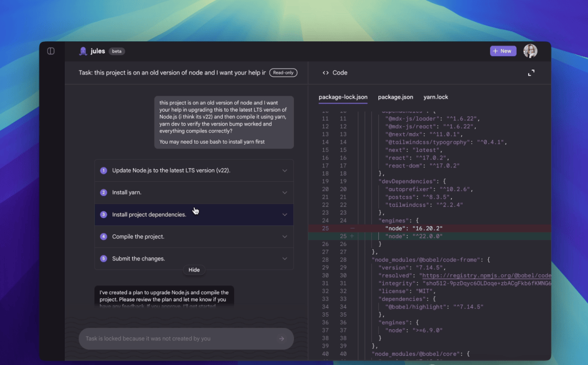
Task: Create a new task with New button
Action: point(503,51)
